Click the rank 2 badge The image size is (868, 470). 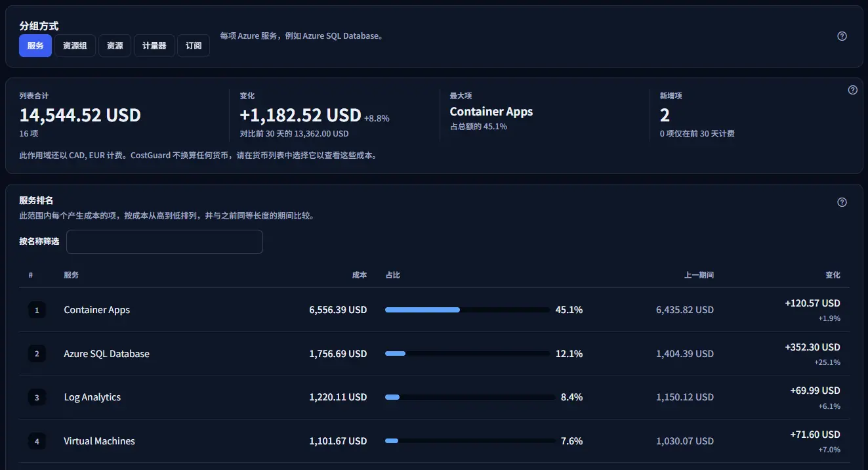click(x=37, y=354)
